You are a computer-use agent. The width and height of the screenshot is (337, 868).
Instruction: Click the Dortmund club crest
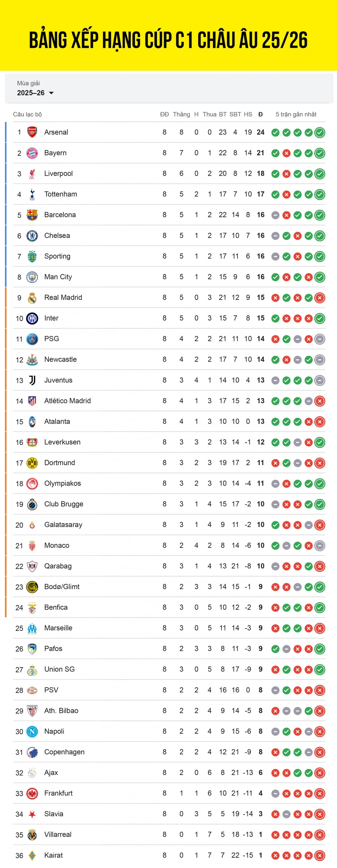coord(31,463)
